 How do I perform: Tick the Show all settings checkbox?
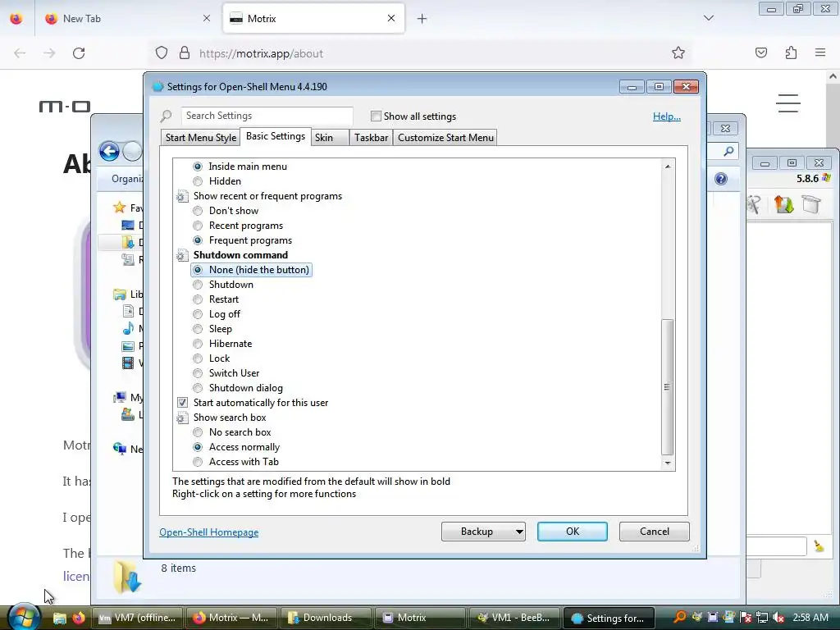click(376, 116)
